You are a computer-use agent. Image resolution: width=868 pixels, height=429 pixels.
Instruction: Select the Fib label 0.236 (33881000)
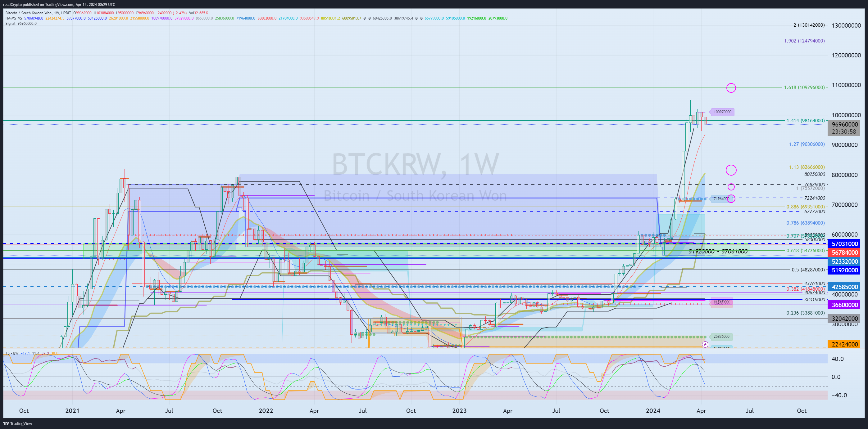806,313
